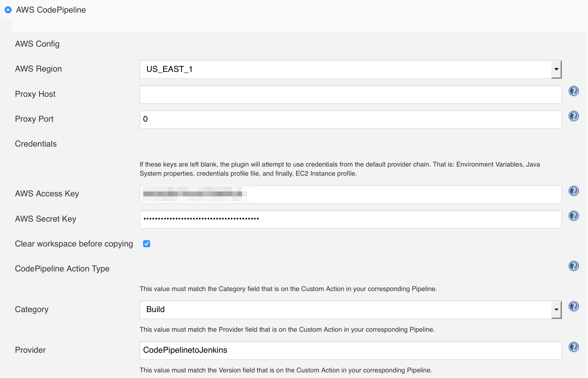Open help for Proxy Port

tap(574, 116)
